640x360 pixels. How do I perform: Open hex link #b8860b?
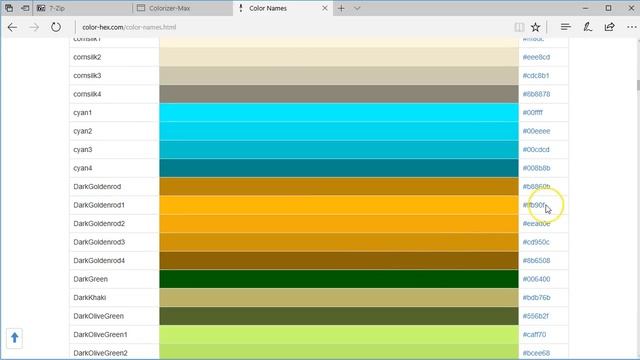(x=536, y=187)
